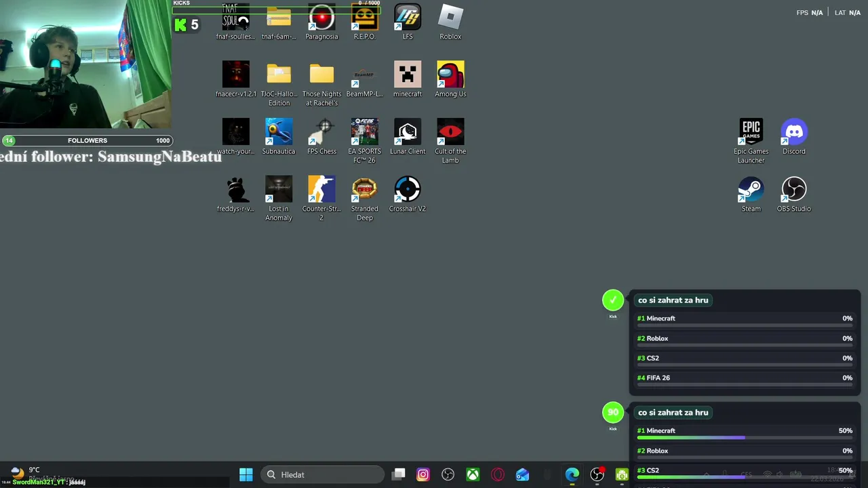Open the green Android-style taskbar app
This screenshot has height=488, width=868.
621,474
